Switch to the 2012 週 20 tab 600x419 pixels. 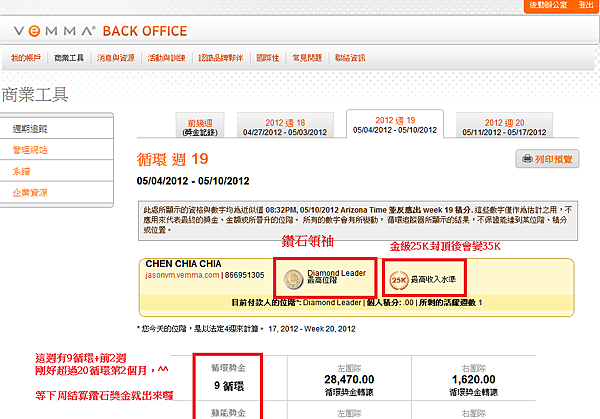504,127
